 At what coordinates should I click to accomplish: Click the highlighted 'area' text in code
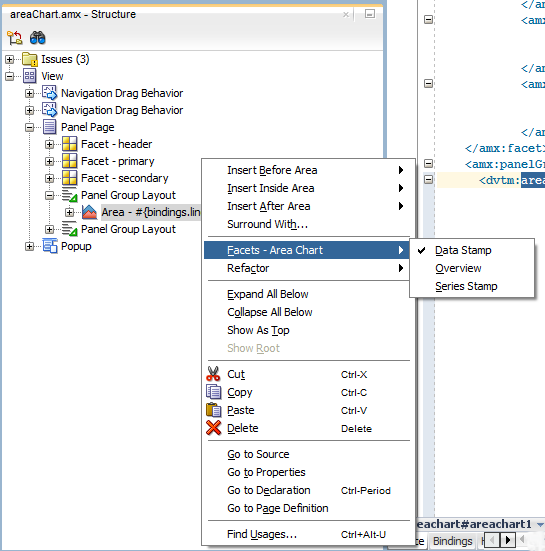(533, 180)
